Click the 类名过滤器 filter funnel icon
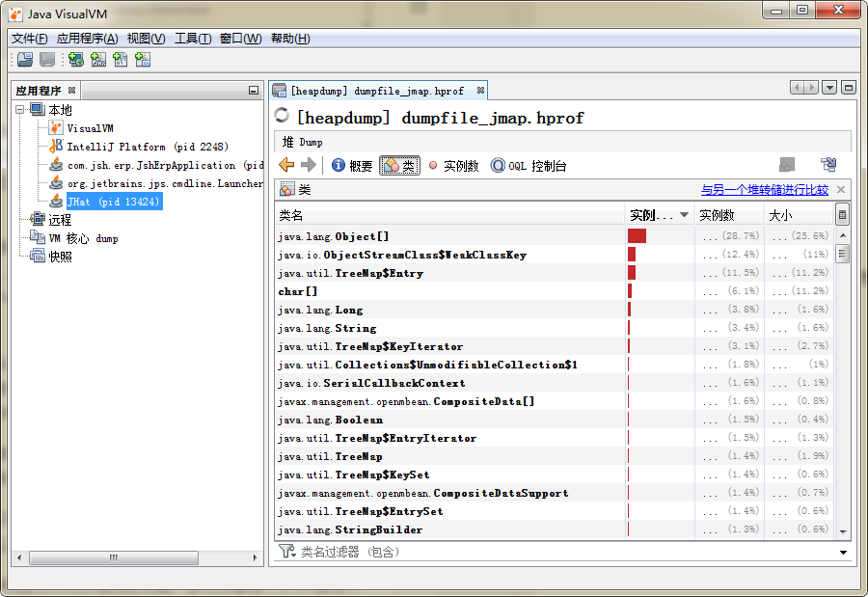This screenshot has width=868, height=597. pos(286,551)
